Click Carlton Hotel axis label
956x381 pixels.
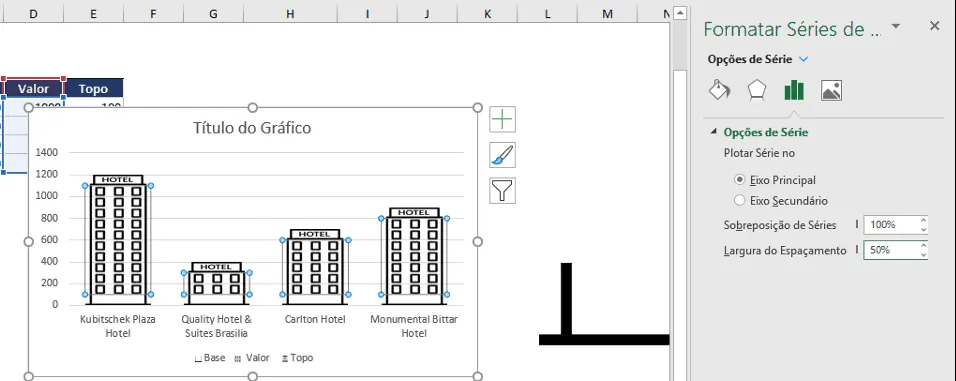pyautogui.click(x=315, y=319)
